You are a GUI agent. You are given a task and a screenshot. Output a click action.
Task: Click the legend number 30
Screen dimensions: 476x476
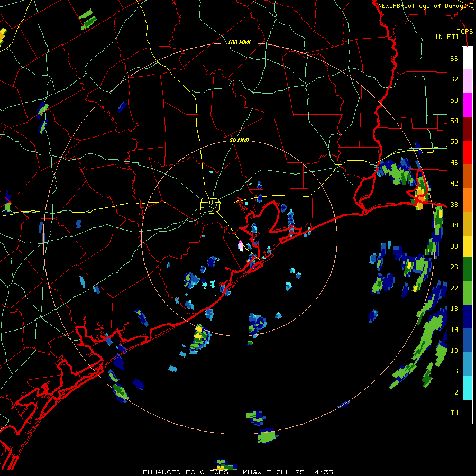point(454,246)
